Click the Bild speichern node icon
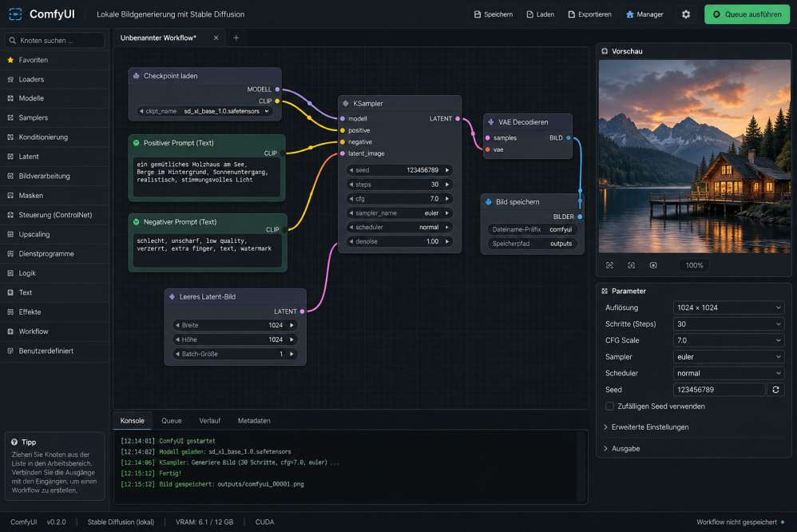The height and width of the screenshot is (532, 797). click(x=489, y=202)
